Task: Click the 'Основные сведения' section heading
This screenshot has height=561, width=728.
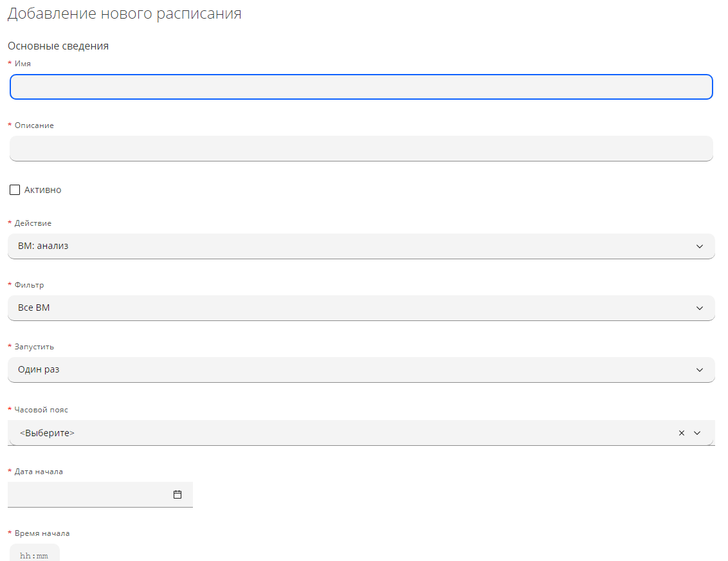Action: pos(58,46)
